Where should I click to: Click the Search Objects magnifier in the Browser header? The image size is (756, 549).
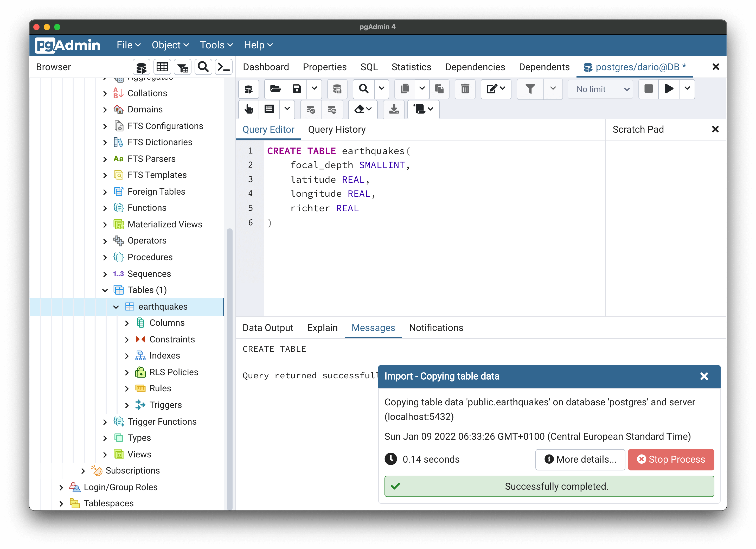(x=203, y=67)
